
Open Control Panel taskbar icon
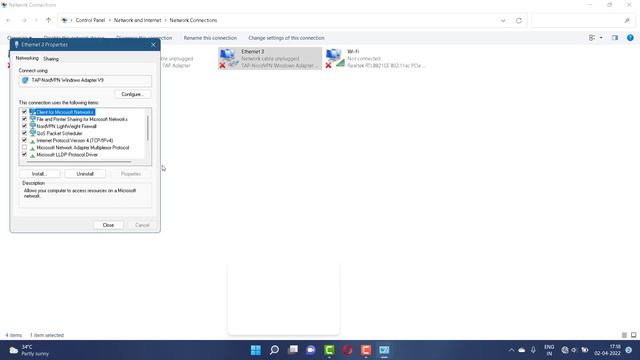coord(384,350)
